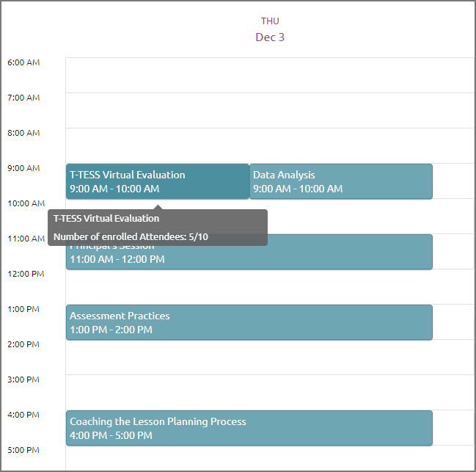The image size is (476, 472).
Task: Select the empty 3:00 PM time slot
Action: coord(270,393)
